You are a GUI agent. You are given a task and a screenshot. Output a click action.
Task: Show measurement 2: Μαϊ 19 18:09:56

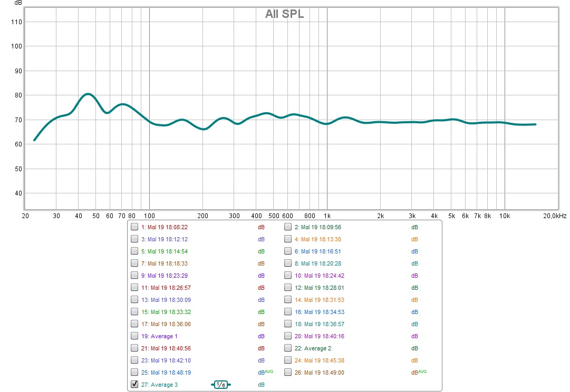[288, 227]
